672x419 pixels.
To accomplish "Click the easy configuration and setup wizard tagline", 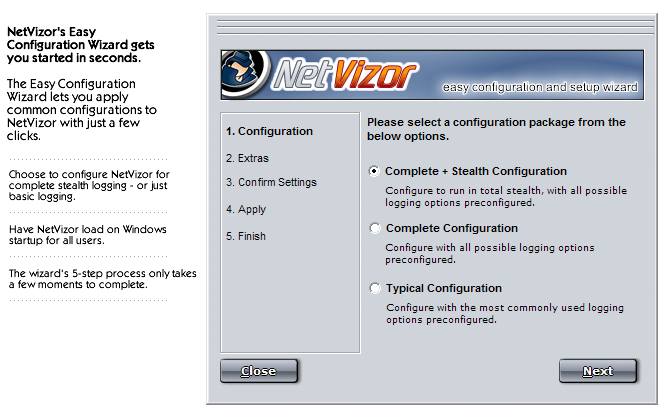I will click(x=540, y=87).
